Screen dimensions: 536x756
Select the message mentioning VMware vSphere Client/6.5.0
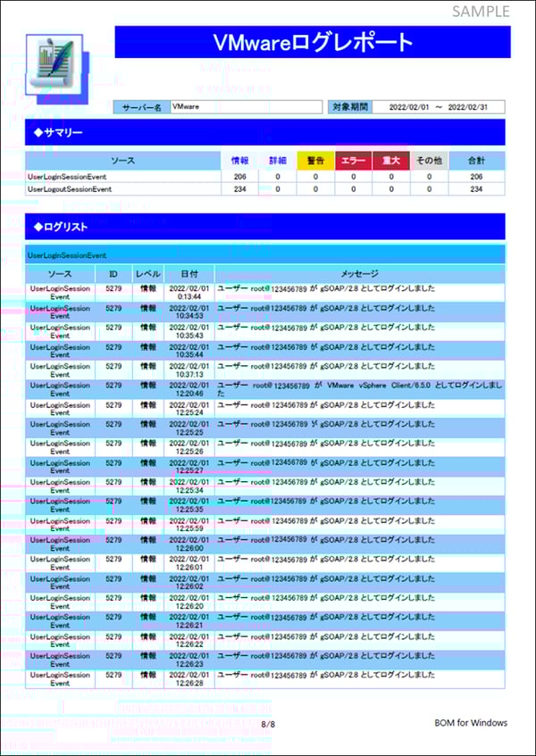pos(359,389)
